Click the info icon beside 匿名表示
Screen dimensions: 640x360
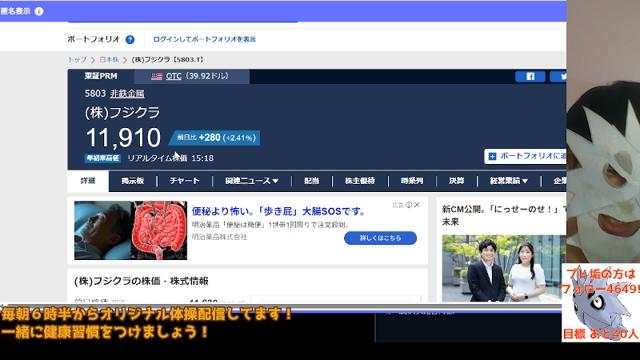tap(39, 11)
